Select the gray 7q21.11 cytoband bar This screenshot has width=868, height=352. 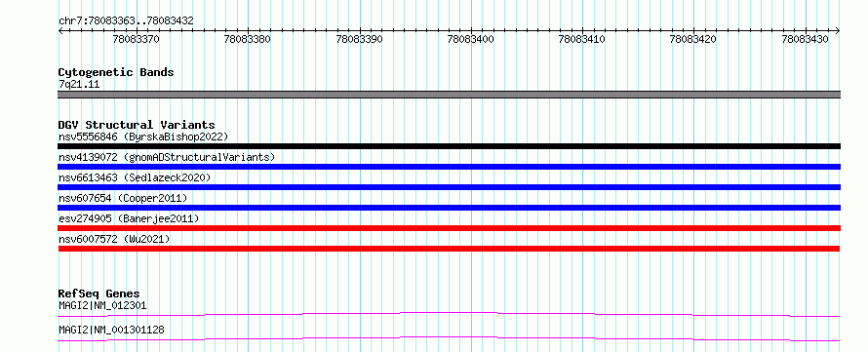449,95
